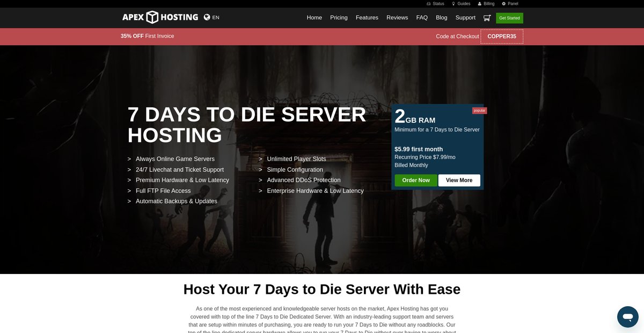Open the language globe icon
Viewport: 644px width, 333px height.
pyautogui.click(x=207, y=17)
